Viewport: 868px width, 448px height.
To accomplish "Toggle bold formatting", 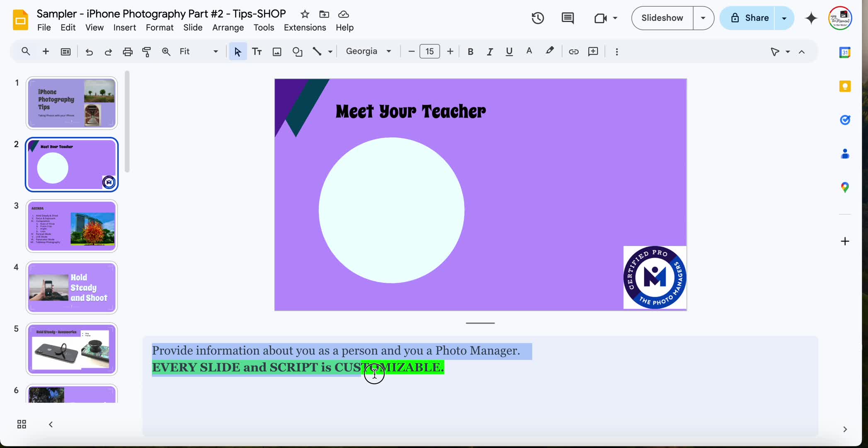I will click(470, 51).
